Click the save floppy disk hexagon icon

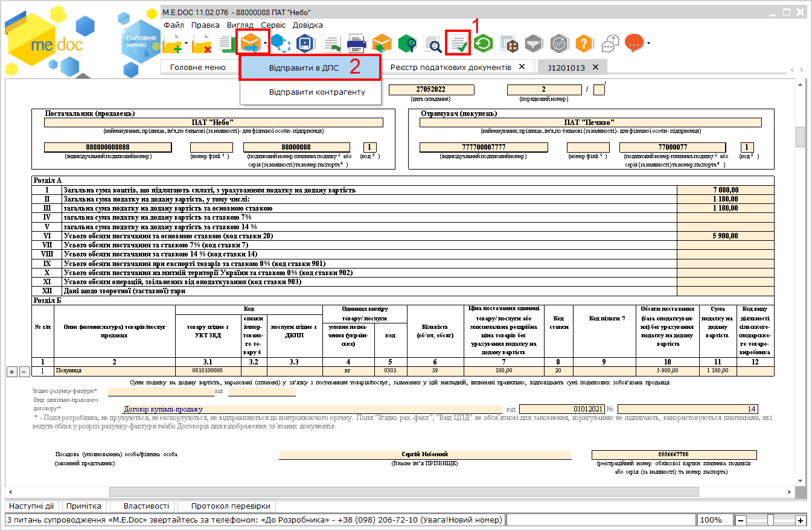pyautogui.click(x=305, y=43)
